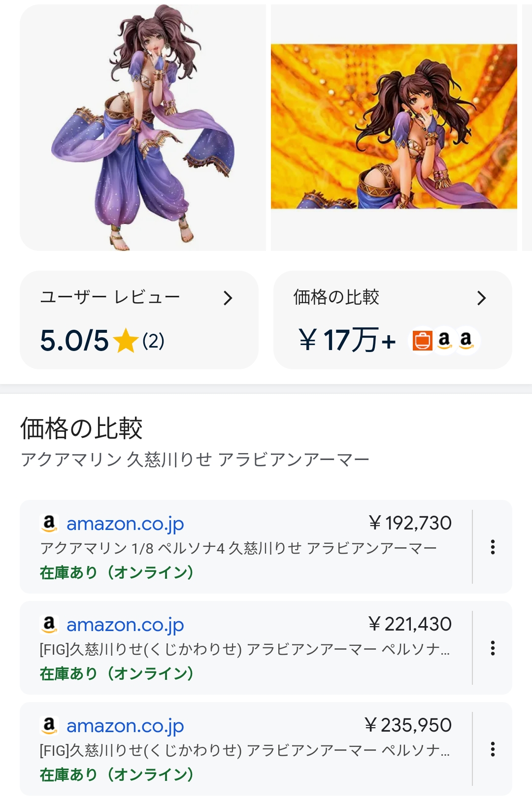Screen dimensions: 532x811
Task: Click the orange shopping bag store icon
Action: point(422,340)
